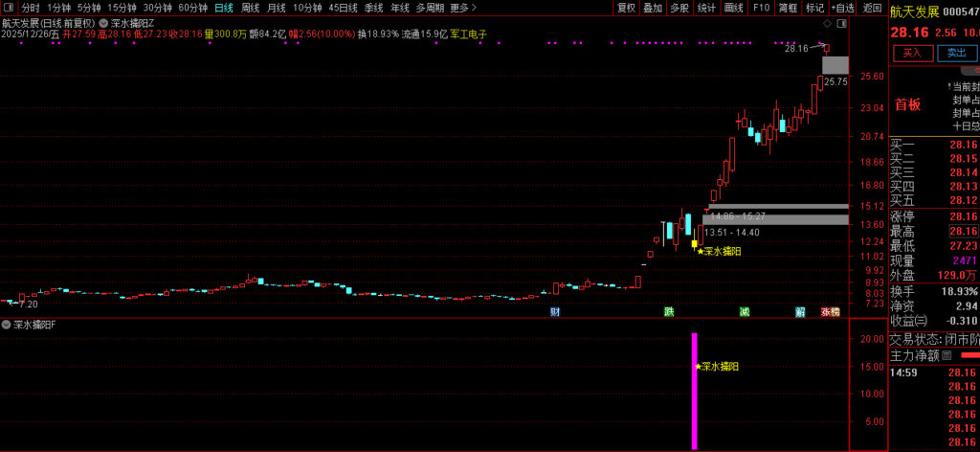Open the list icon beside 主力净额

pyautogui.click(x=947, y=355)
